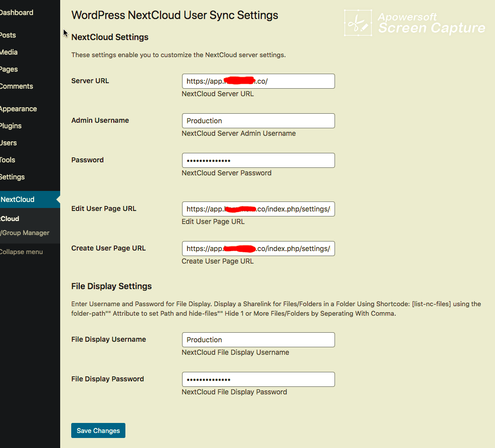495x448 pixels.
Task: Click the Server URL input field
Action: [x=258, y=81]
